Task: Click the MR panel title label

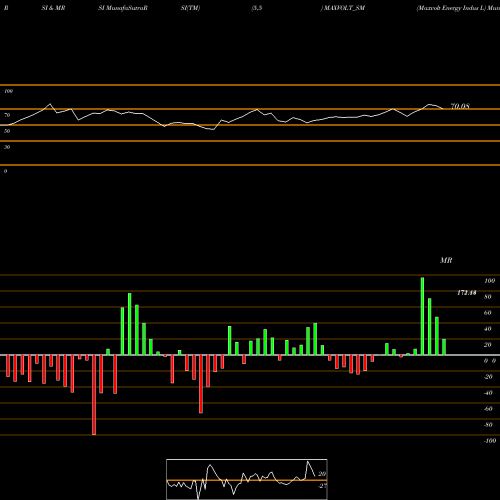Action: (x=446, y=260)
